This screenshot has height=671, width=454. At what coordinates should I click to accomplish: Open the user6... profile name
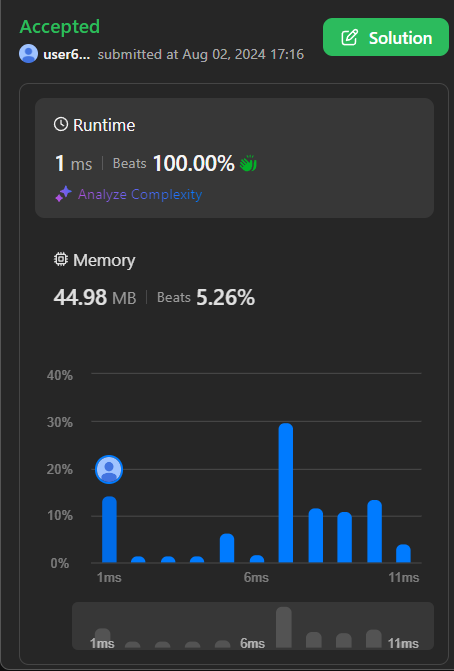(66, 54)
